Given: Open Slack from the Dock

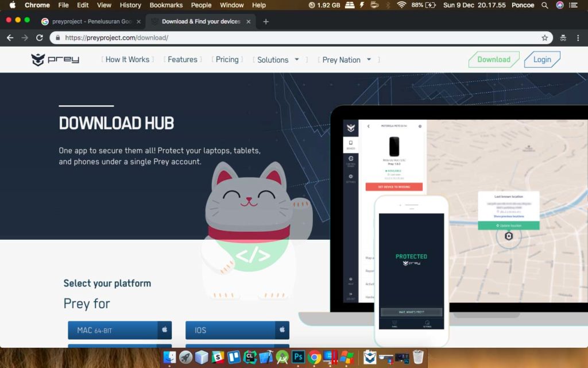Looking at the screenshot, I should 218,358.
